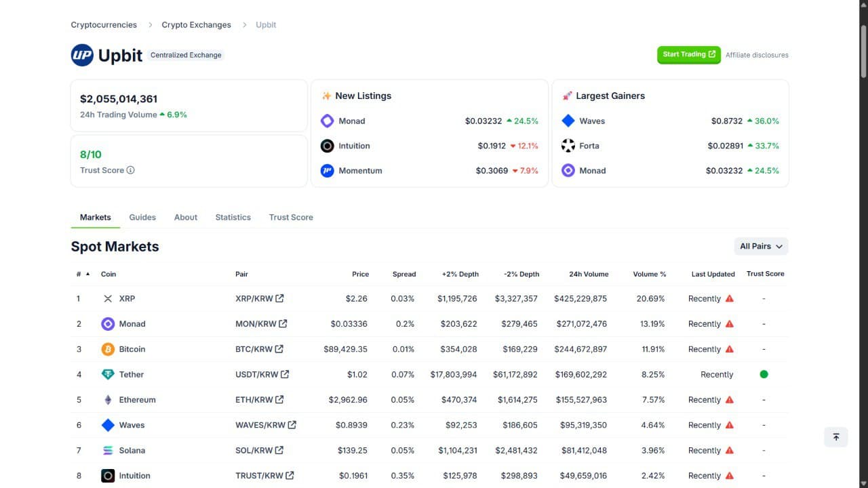Sort table by 24h Volume column
Image resolution: width=868 pixels, height=488 pixels.
(x=589, y=274)
